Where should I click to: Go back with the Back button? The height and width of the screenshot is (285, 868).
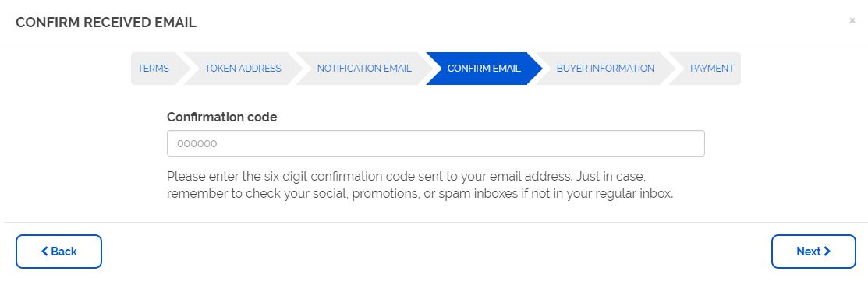[x=58, y=252]
